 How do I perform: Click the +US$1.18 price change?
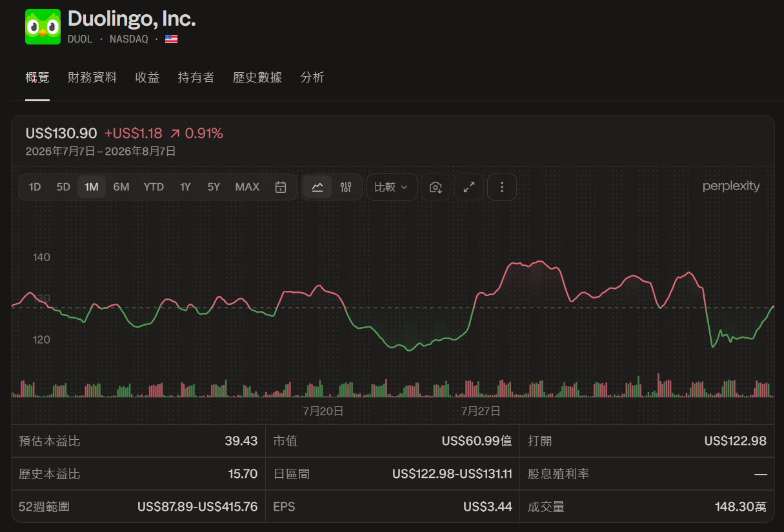133,133
